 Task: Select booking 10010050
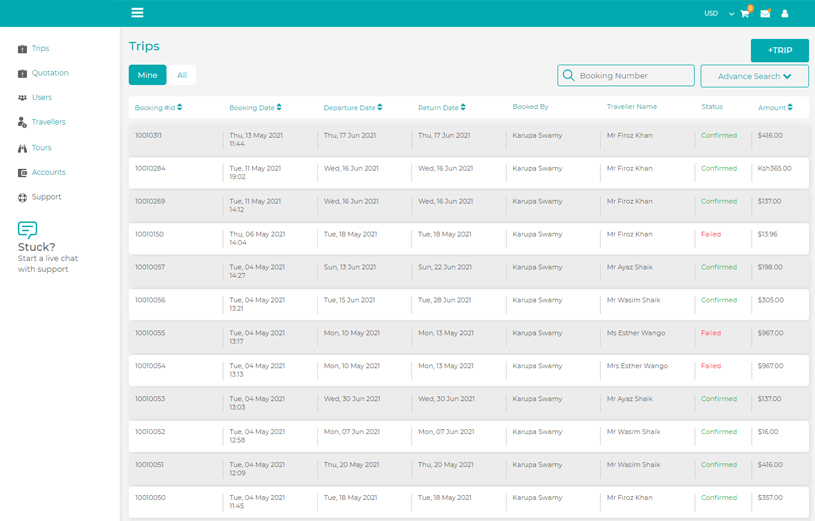click(150, 498)
